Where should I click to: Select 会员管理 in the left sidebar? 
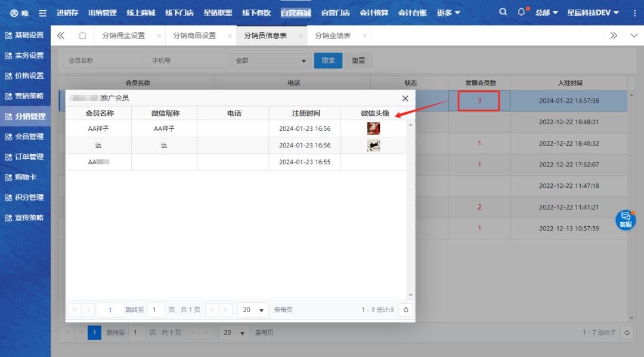(25, 137)
